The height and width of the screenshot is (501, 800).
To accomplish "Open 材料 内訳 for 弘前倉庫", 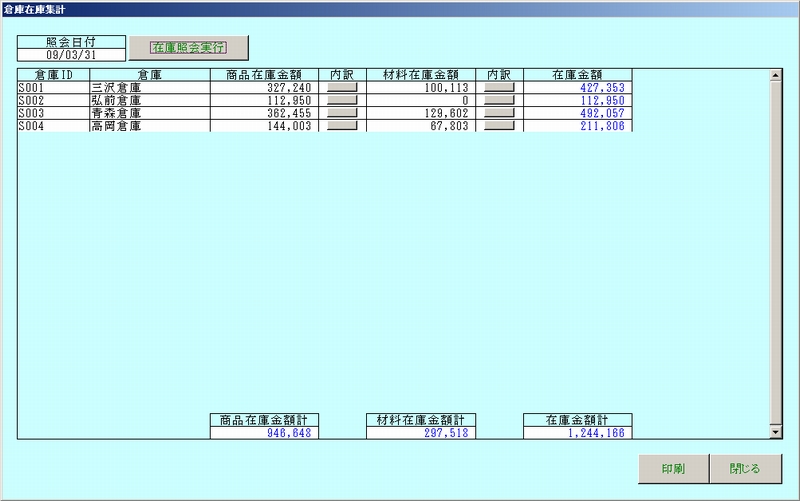I will coord(499,101).
